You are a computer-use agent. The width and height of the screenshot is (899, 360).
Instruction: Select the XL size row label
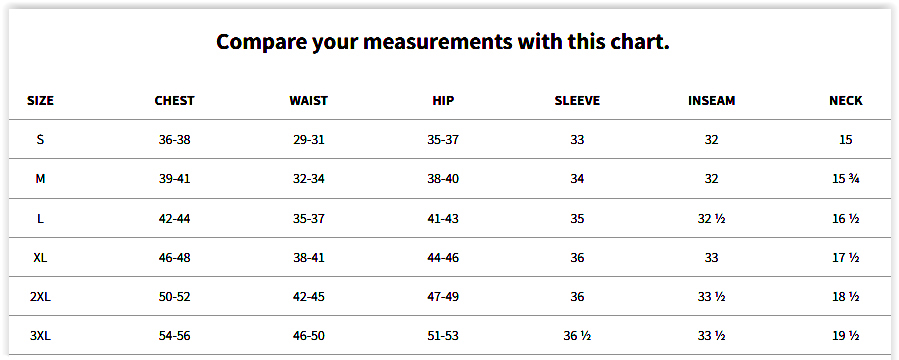(x=40, y=258)
